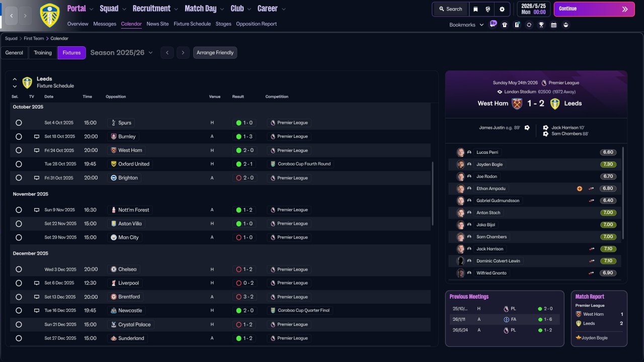Go to the previous season with left arrow
The height and width of the screenshot is (362, 644).
click(167, 53)
